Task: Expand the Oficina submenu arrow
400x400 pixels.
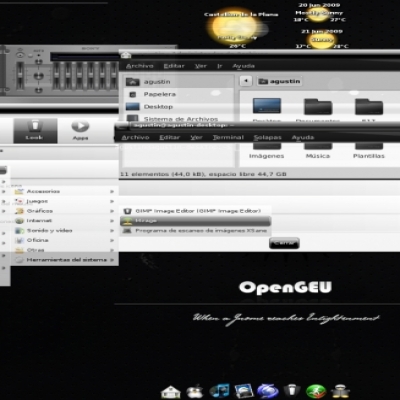Action: tap(112, 240)
